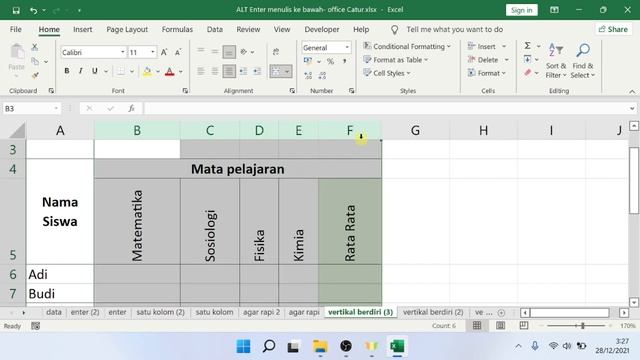Open Find & Select options
Image resolution: width=640 pixels, height=360 pixels.
click(583, 60)
